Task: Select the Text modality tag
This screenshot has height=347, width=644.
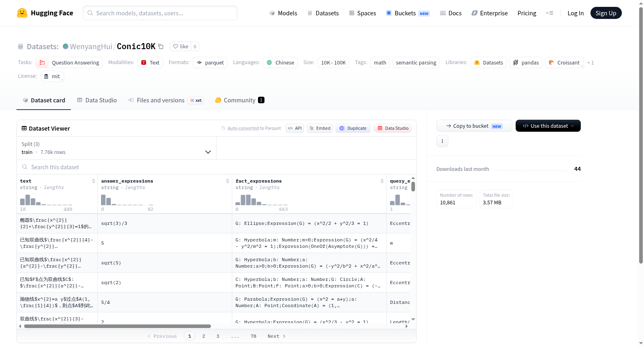Action: [150, 62]
